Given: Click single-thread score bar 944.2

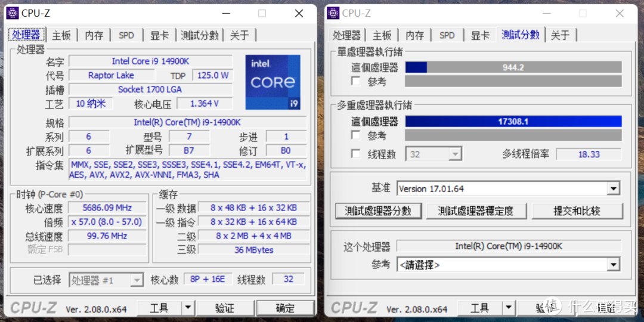Looking at the screenshot, I should [x=513, y=67].
